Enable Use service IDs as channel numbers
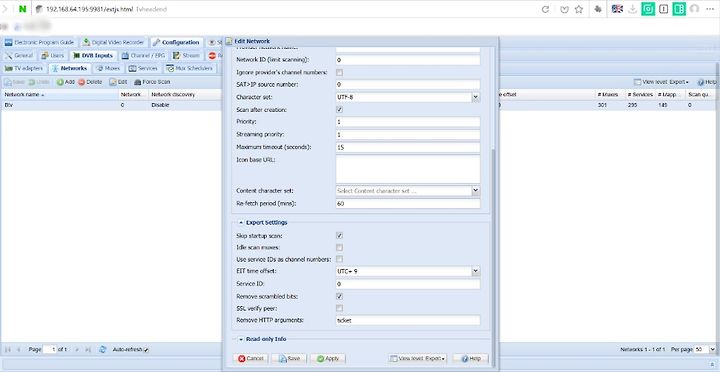This screenshot has width=720, height=372. [x=339, y=259]
